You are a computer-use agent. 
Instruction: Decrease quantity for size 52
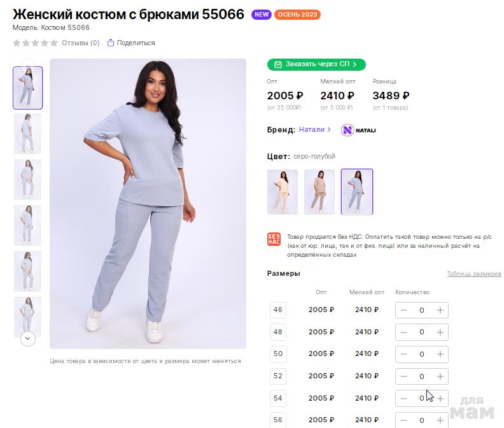tap(404, 376)
